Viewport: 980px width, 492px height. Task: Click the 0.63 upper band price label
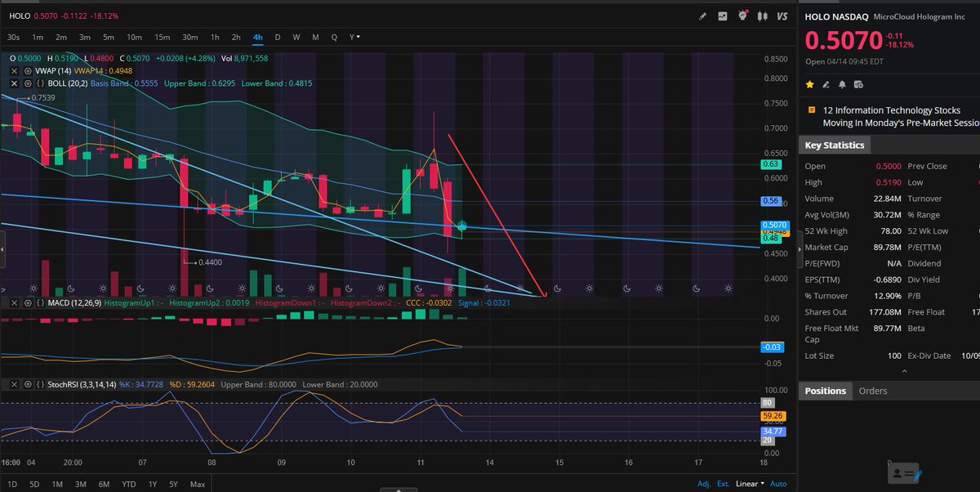pos(769,164)
